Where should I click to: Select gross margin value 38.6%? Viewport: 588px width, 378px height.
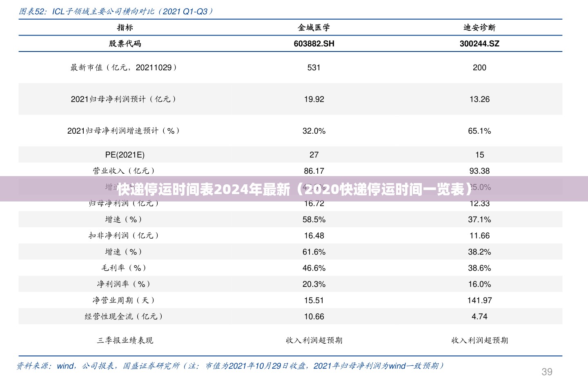tap(479, 268)
